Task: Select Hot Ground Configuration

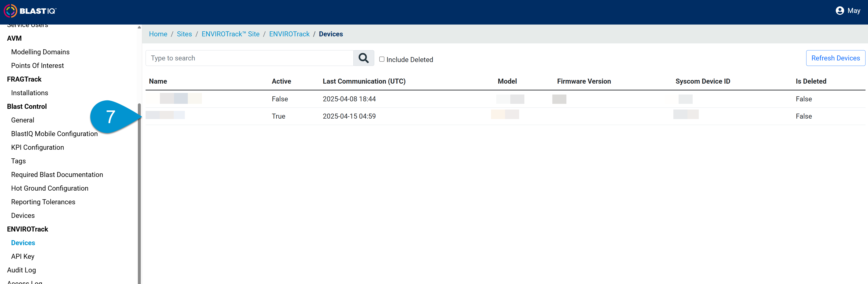Action: click(x=50, y=188)
